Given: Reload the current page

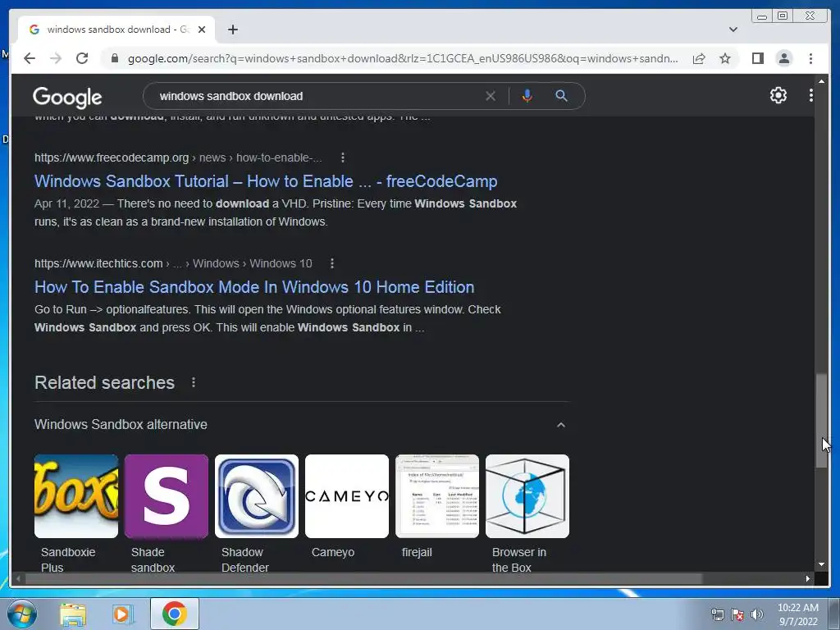Looking at the screenshot, I should [82, 58].
